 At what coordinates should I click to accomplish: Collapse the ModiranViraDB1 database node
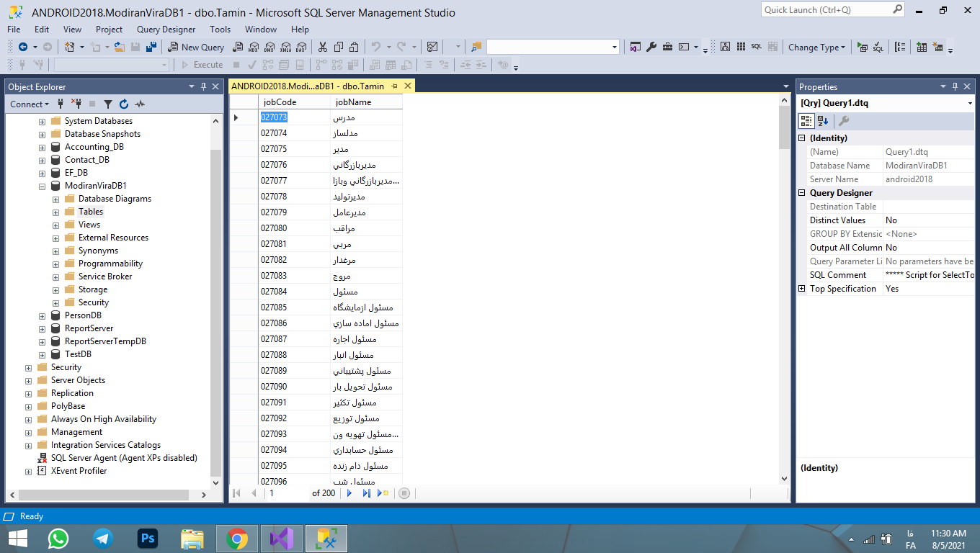click(43, 186)
